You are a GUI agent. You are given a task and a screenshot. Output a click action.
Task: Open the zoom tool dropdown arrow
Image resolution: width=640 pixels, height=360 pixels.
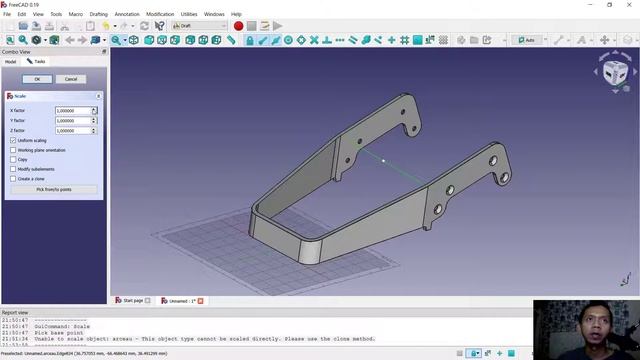[125, 40]
